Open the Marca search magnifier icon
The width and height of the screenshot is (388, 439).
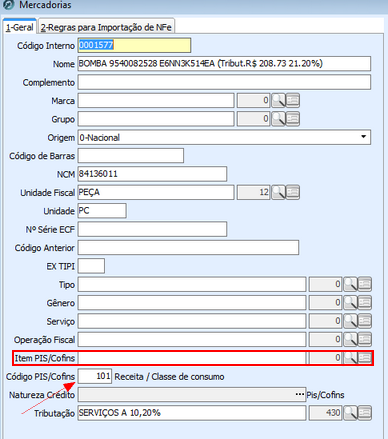278,100
